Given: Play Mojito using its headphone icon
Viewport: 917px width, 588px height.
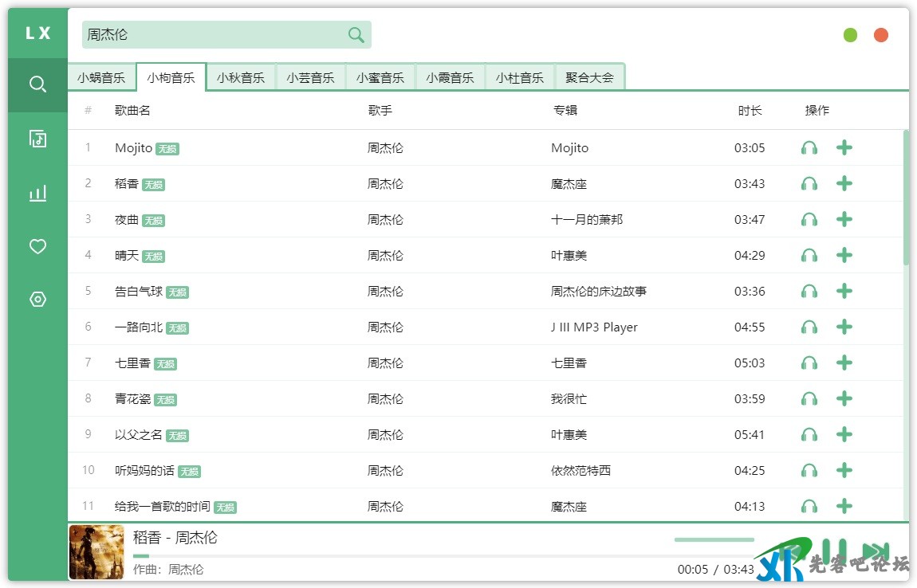Looking at the screenshot, I should tap(809, 147).
